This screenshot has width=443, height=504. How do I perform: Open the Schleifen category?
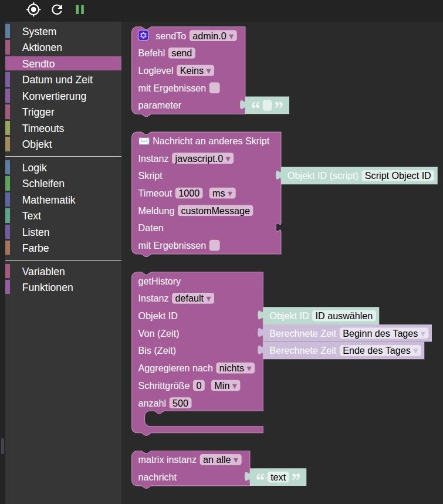(x=63, y=184)
